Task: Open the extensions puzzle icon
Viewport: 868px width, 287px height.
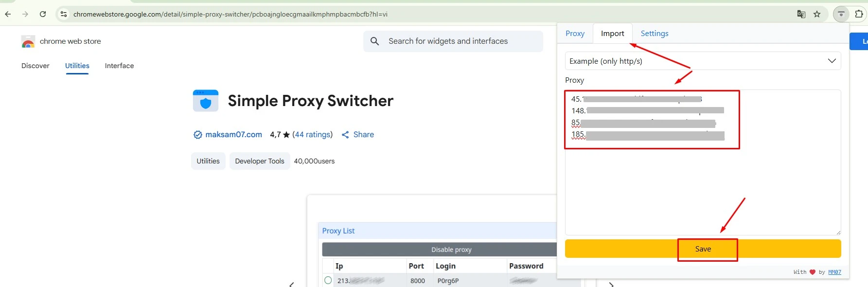Action: [859, 14]
